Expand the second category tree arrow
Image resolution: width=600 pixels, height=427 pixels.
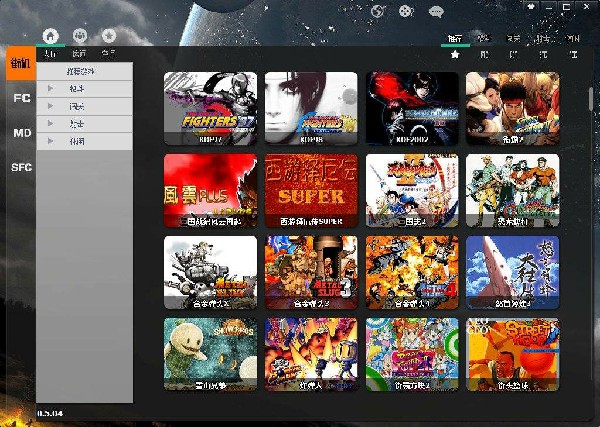(50, 107)
